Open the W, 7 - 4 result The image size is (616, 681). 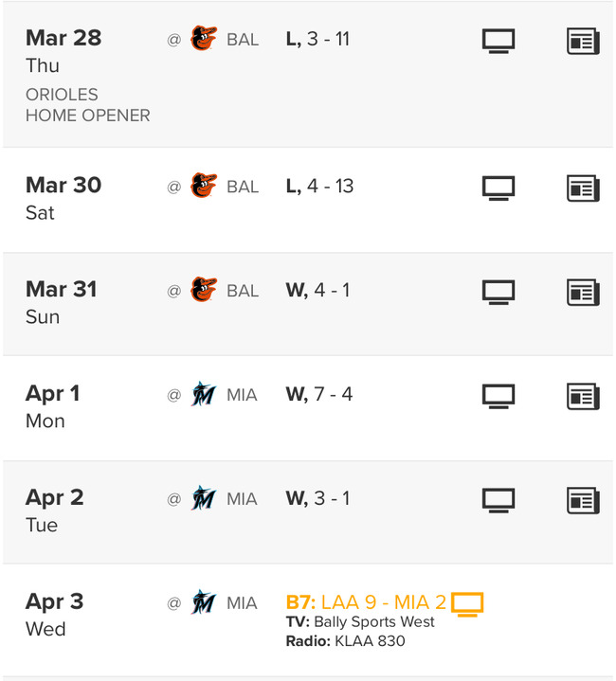319,394
